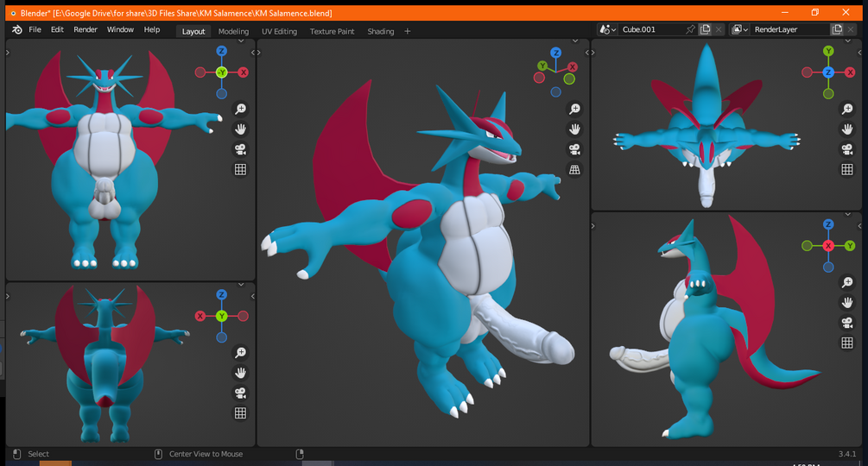This screenshot has height=466, width=868.
Task: Toggle camera view in the center perspective viewport
Action: click(574, 149)
